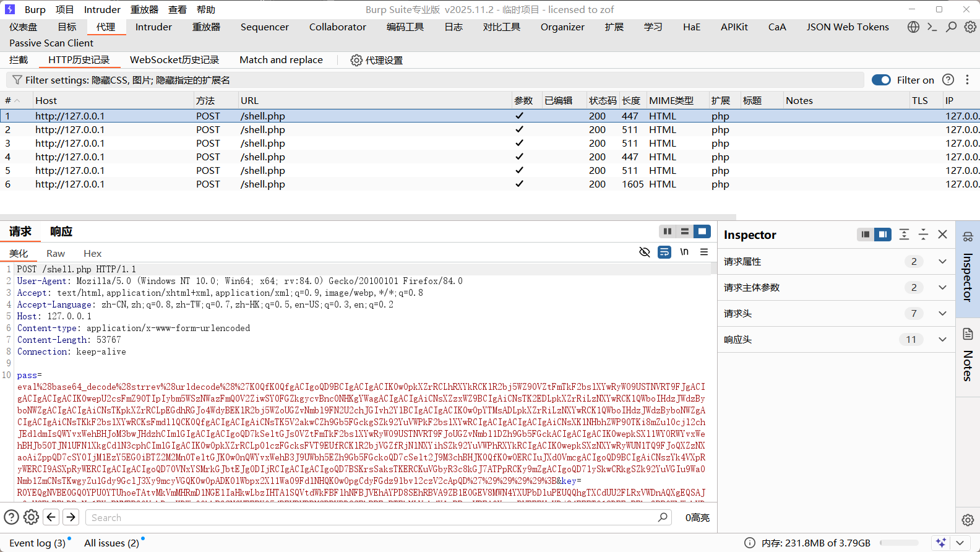Select the Raw view tab
This screenshot has height=552, width=980.
click(56, 254)
